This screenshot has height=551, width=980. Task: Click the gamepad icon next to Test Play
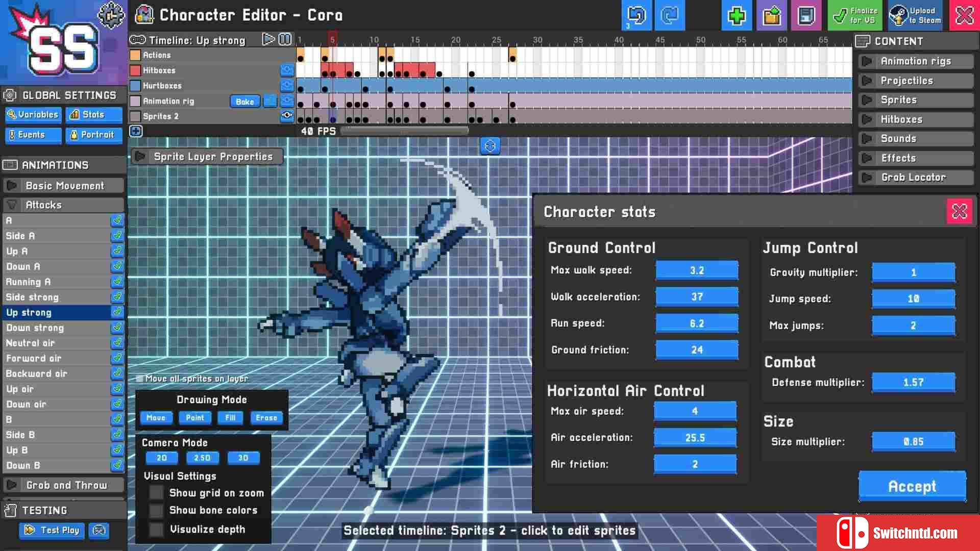[x=99, y=531]
